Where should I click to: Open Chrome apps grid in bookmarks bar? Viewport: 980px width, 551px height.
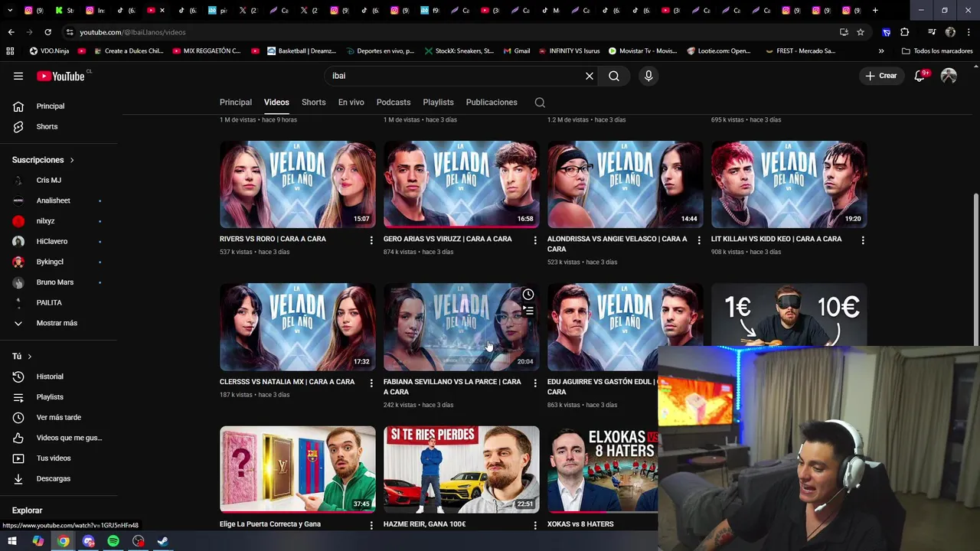[10, 51]
